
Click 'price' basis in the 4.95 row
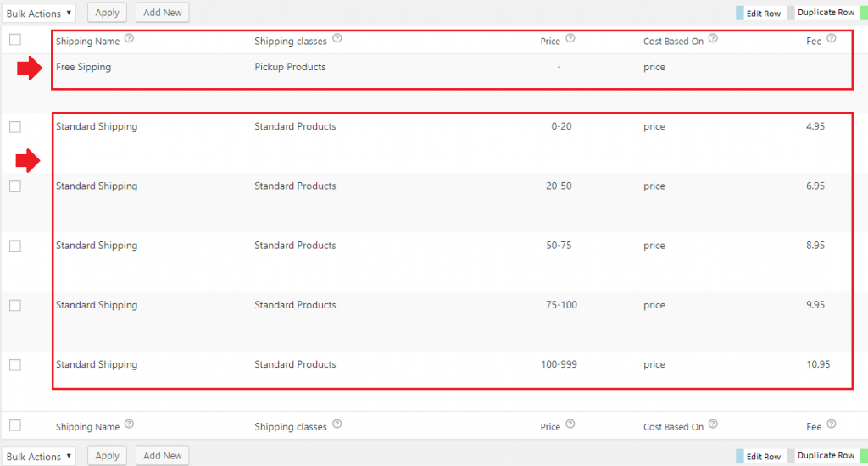pos(654,127)
